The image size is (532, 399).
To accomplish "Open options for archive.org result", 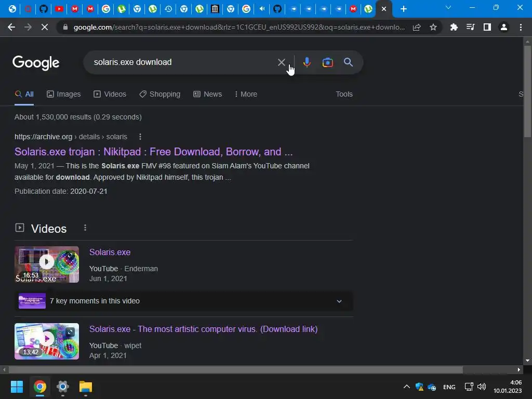I will (x=140, y=137).
